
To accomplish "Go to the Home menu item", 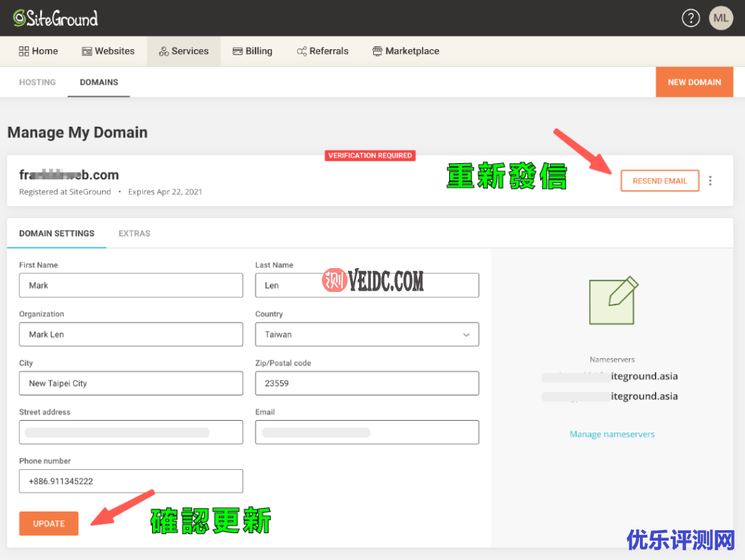I will [x=38, y=51].
